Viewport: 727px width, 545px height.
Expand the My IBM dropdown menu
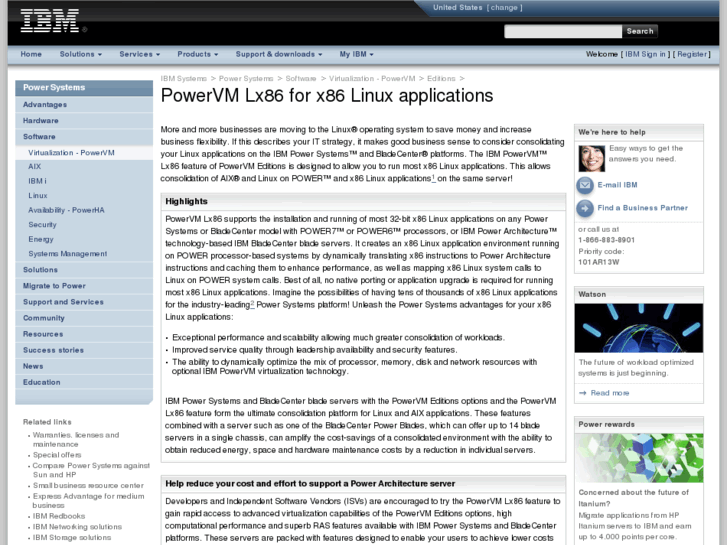click(356, 54)
